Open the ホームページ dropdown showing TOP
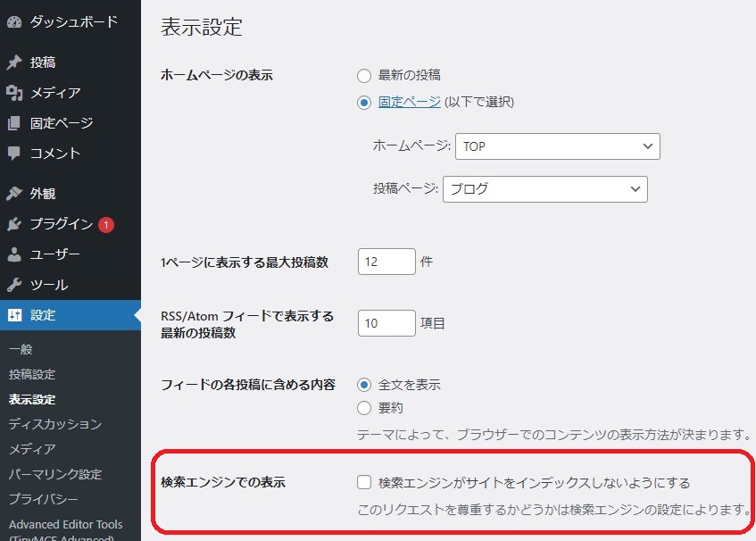The image size is (756, 541). coord(557,146)
